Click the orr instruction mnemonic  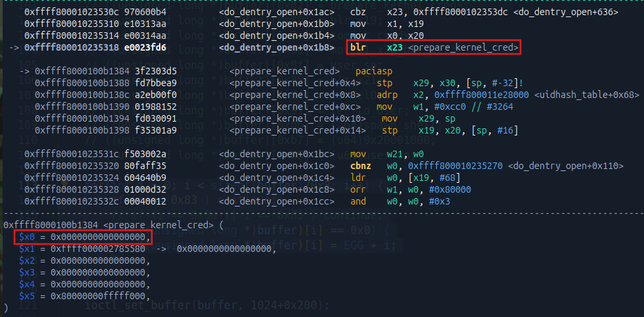[x=359, y=189]
